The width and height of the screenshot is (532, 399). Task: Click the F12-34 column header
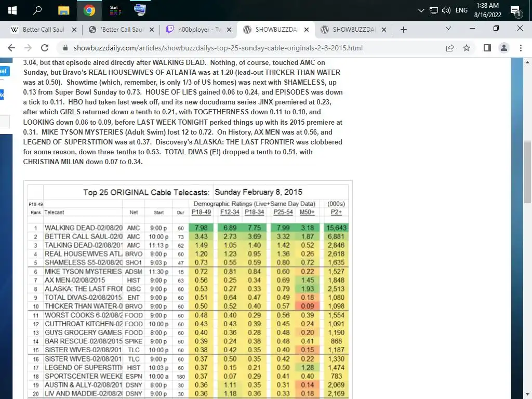(230, 212)
